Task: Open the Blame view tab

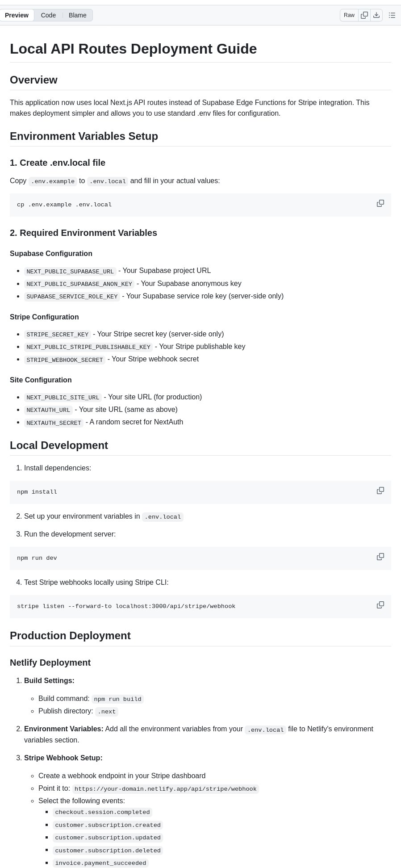Action: coord(77,15)
